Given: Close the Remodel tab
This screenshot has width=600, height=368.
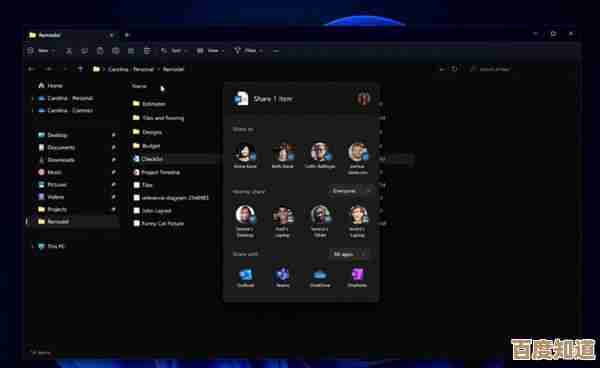Looking at the screenshot, I should pos(111,35).
